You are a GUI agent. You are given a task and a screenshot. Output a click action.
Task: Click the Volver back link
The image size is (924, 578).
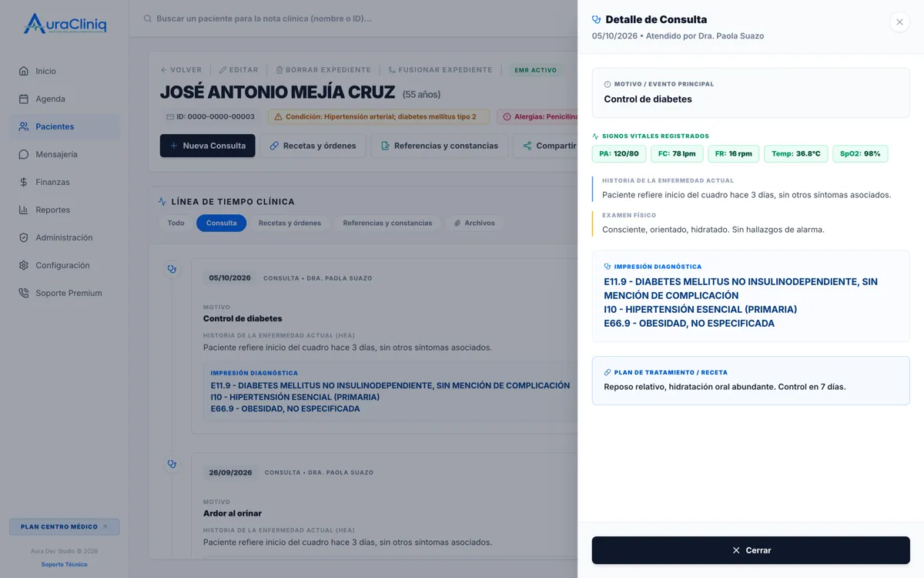pyautogui.click(x=181, y=70)
